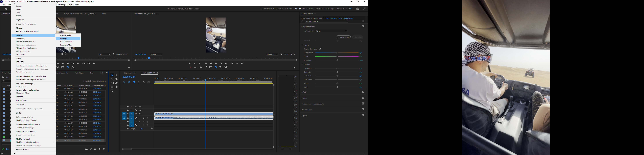644x155 pixels.
Task: Click the red record button in Program monitor
Action: [190, 67]
